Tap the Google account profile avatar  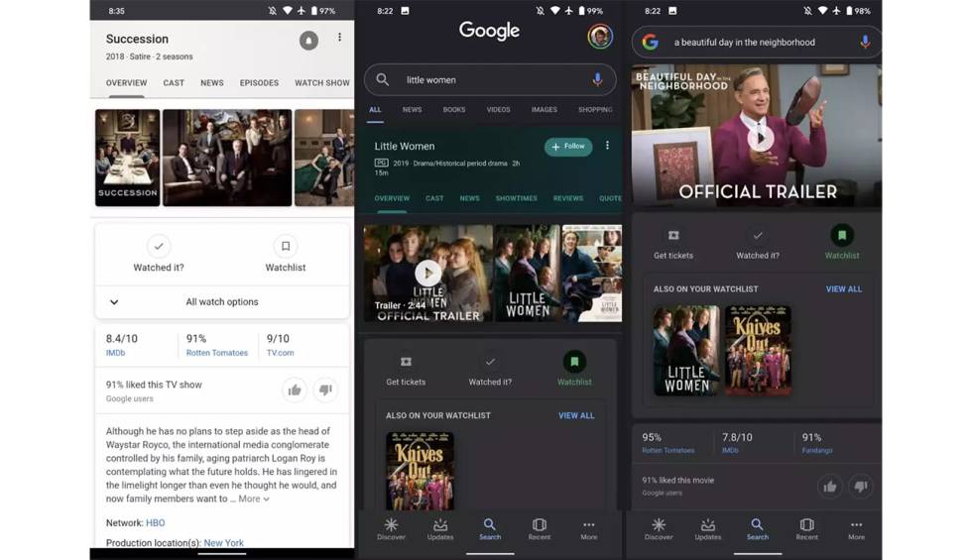coord(599,36)
